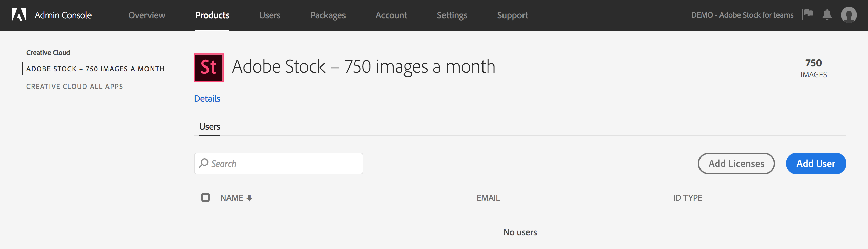
Task: Focus the user Search field
Action: pos(285,164)
